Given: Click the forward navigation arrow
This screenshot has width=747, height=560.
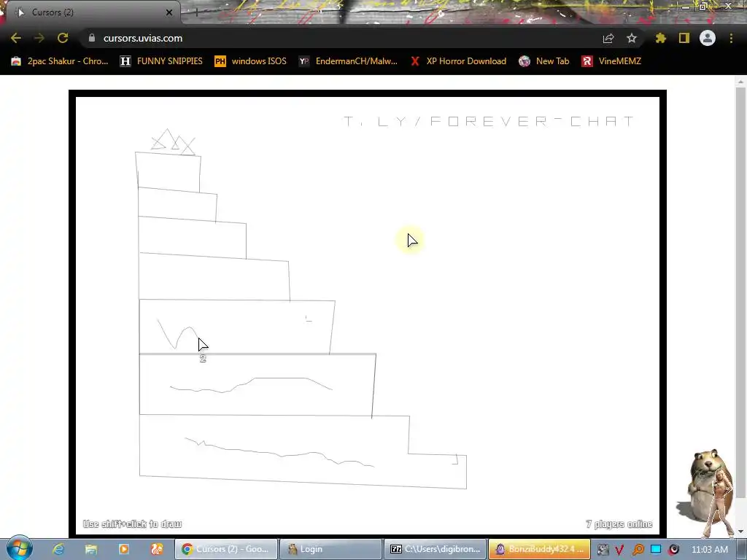Looking at the screenshot, I should pyautogui.click(x=39, y=38).
